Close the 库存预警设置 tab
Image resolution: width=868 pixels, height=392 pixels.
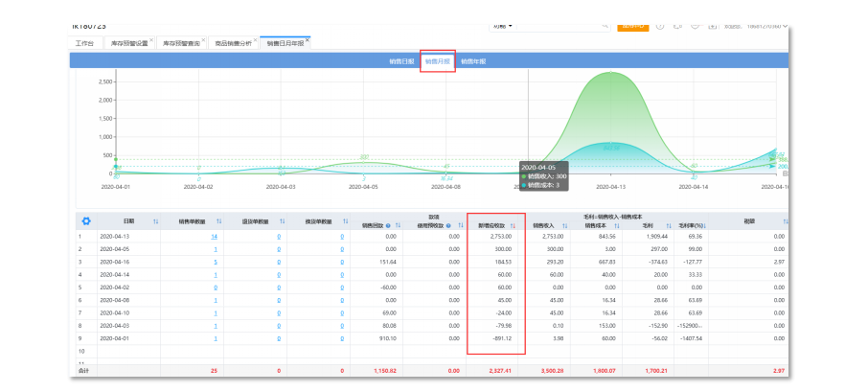(151, 40)
